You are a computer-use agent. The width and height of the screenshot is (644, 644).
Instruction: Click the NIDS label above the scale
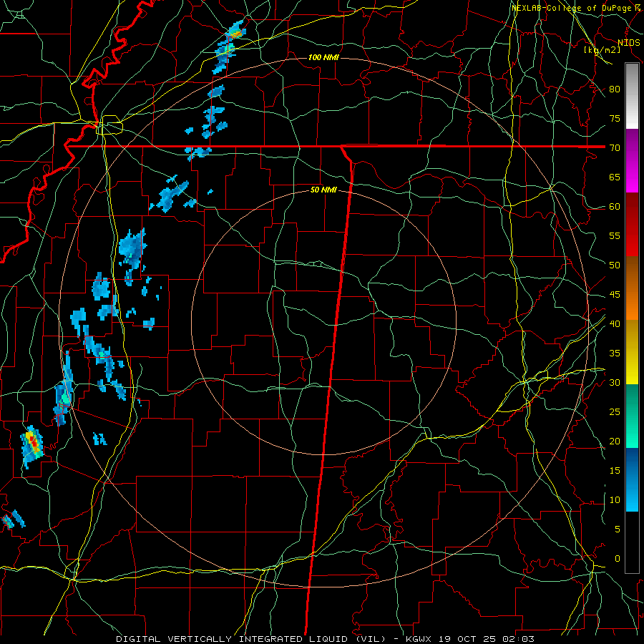[x=628, y=43]
